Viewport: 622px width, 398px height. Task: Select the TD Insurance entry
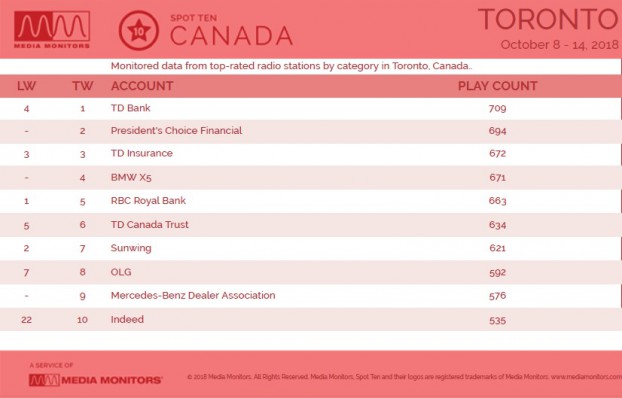[x=142, y=153]
